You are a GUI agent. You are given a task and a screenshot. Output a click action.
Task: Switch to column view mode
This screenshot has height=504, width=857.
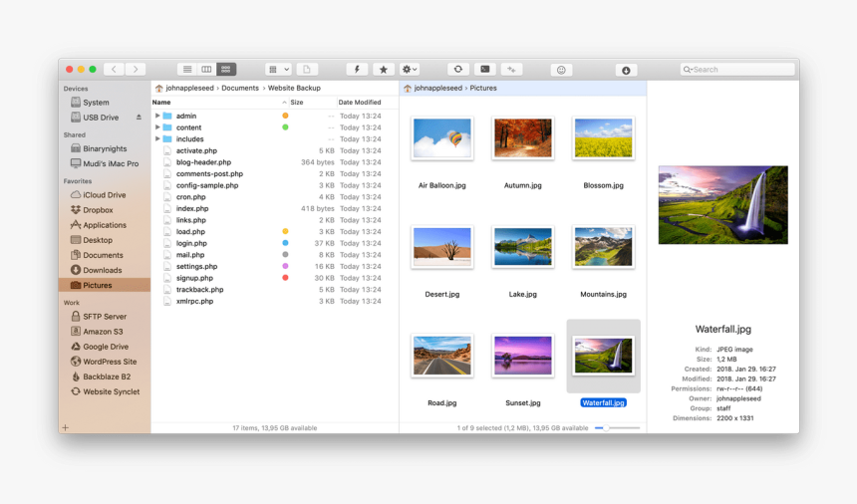tap(206, 70)
